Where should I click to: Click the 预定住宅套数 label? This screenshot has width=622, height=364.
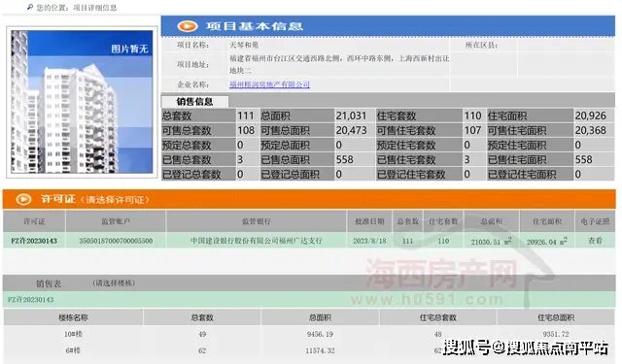pyautogui.click(x=406, y=145)
